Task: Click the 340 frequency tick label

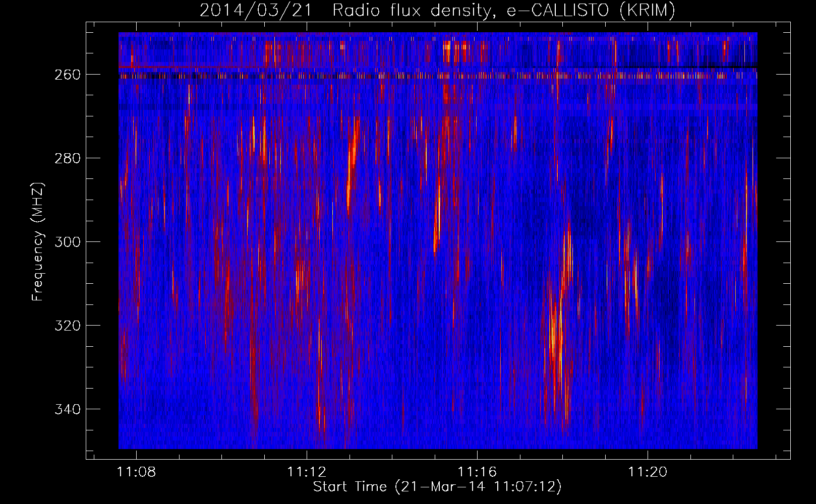Action: 68,409
